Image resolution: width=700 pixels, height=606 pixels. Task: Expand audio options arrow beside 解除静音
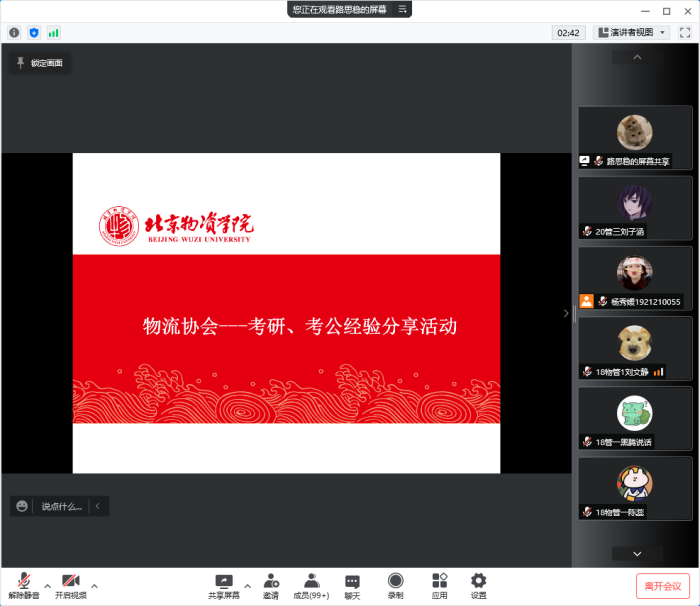47,586
